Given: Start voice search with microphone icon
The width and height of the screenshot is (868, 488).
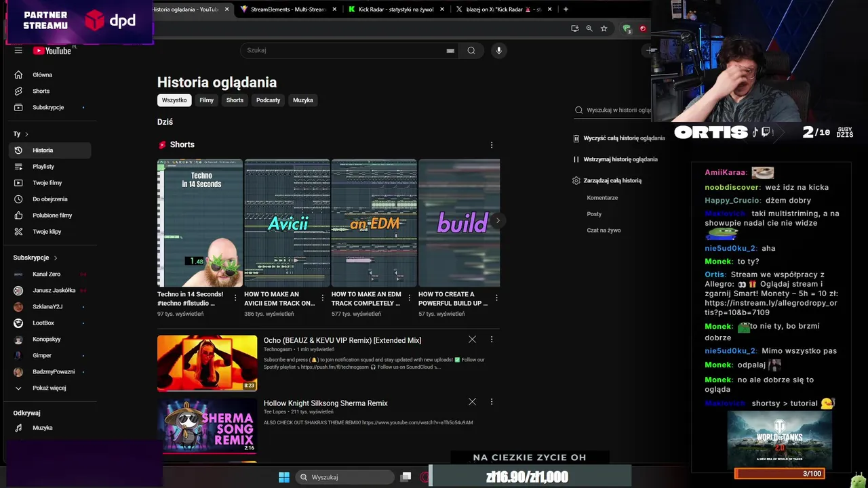Looking at the screenshot, I should 498,50.
